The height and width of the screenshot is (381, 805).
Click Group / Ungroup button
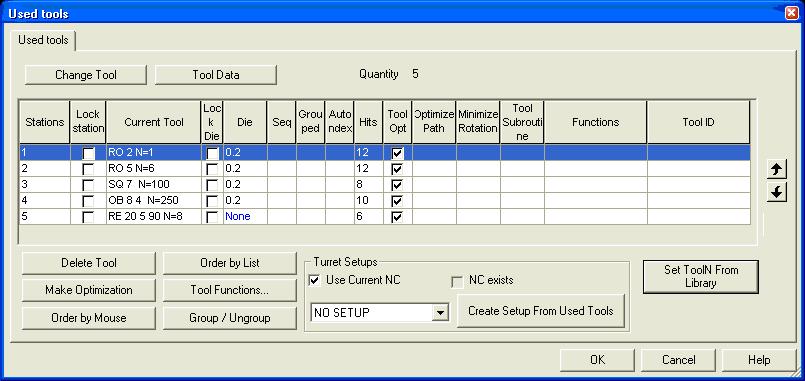(x=229, y=318)
